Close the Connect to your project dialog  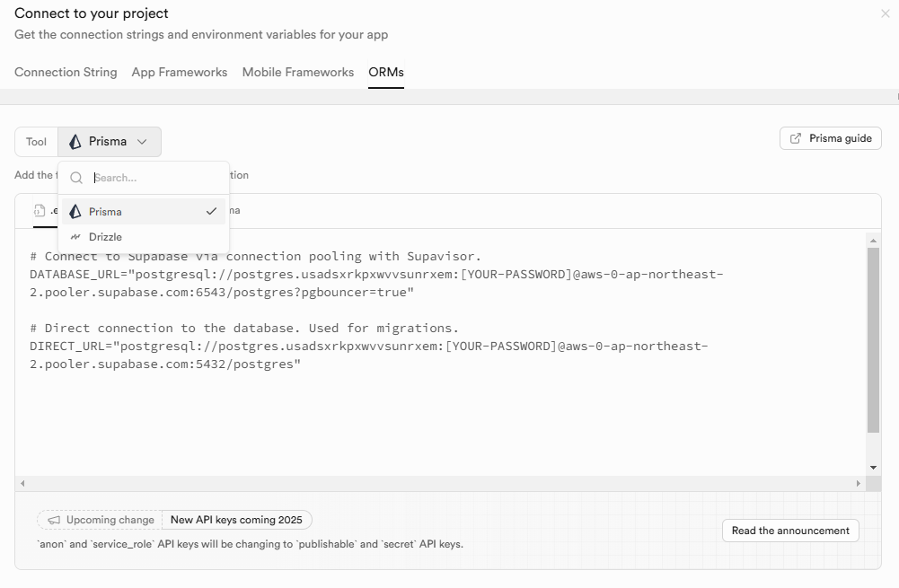885,13
